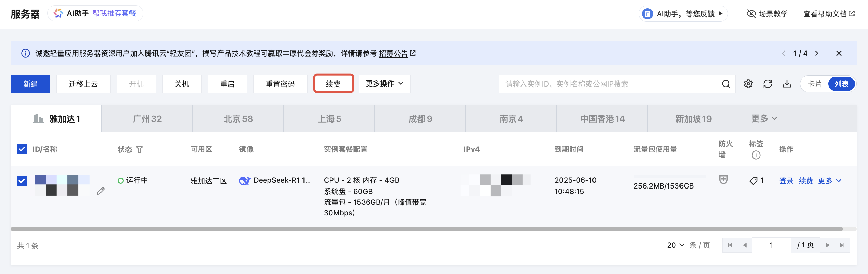This screenshot has width=868, height=274.
Task: Open the 招募公告 link
Action: pos(393,53)
